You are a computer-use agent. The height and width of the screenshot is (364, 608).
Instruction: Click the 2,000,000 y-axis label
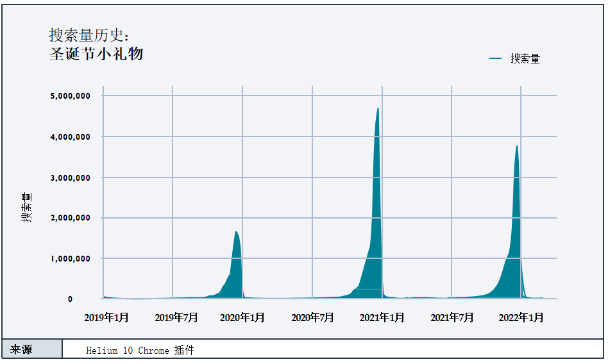pos(70,218)
